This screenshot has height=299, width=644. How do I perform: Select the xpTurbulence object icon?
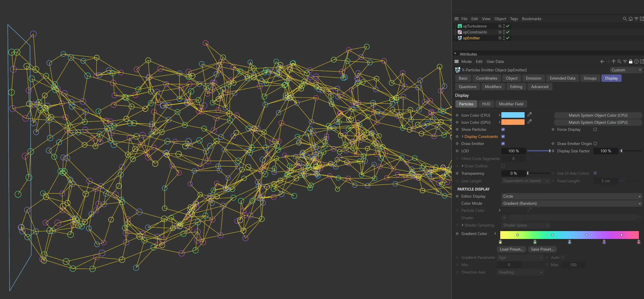[460, 26]
